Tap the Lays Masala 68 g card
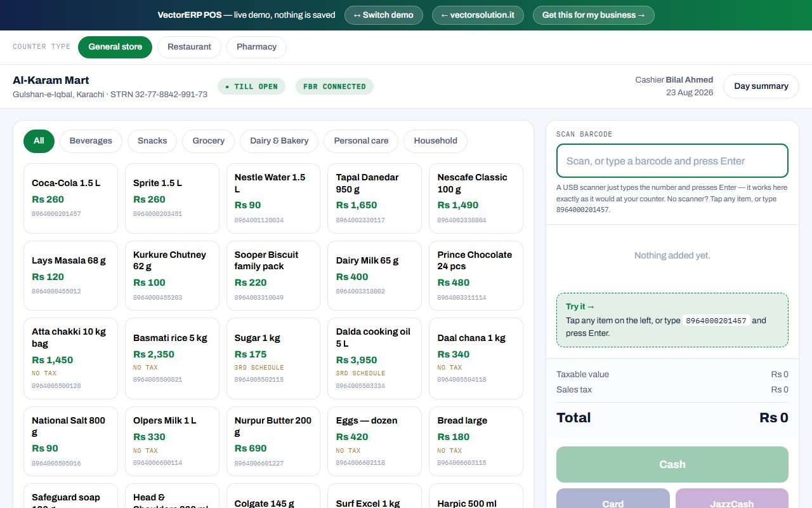This screenshot has width=812, height=508. [70, 276]
